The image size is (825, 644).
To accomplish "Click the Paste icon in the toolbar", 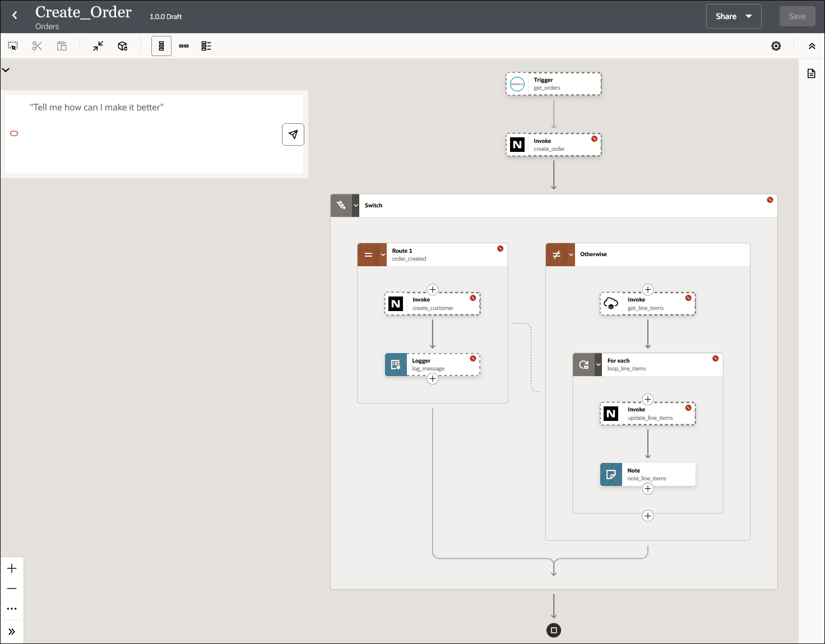I will pos(62,45).
